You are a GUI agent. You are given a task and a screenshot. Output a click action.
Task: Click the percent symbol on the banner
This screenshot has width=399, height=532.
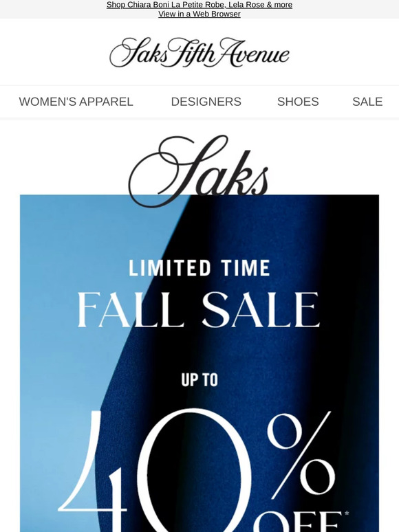(x=301, y=454)
